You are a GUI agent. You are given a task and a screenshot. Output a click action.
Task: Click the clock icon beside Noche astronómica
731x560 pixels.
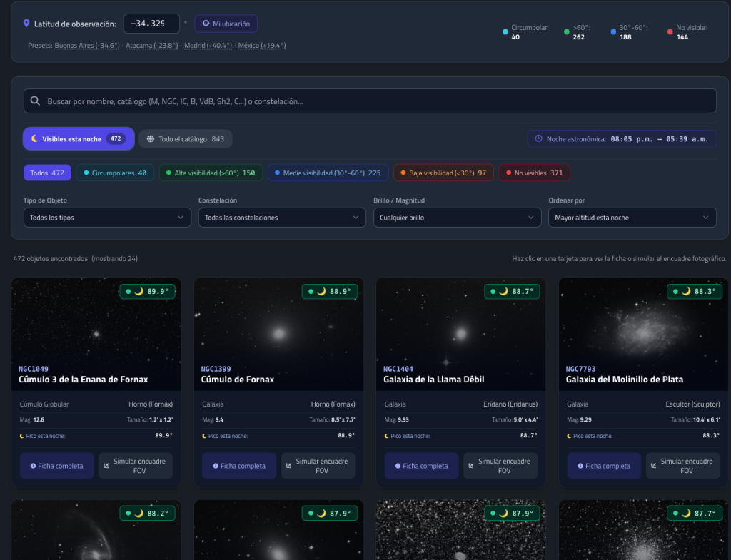[538, 139]
